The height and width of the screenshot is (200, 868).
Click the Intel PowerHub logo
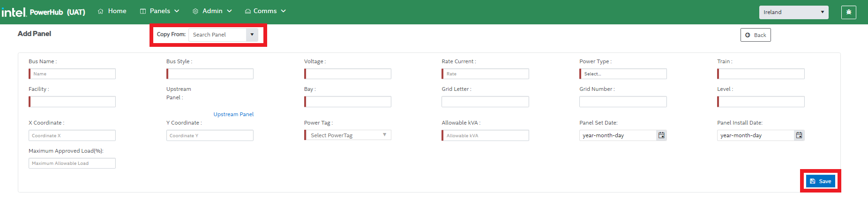point(43,12)
